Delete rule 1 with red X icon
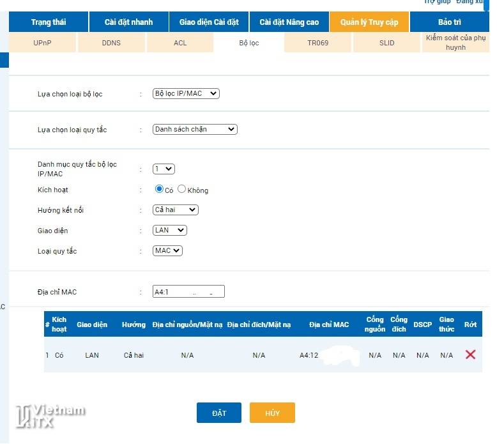The height and width of the screenshot is (444, 504). (x=470, y=355)
